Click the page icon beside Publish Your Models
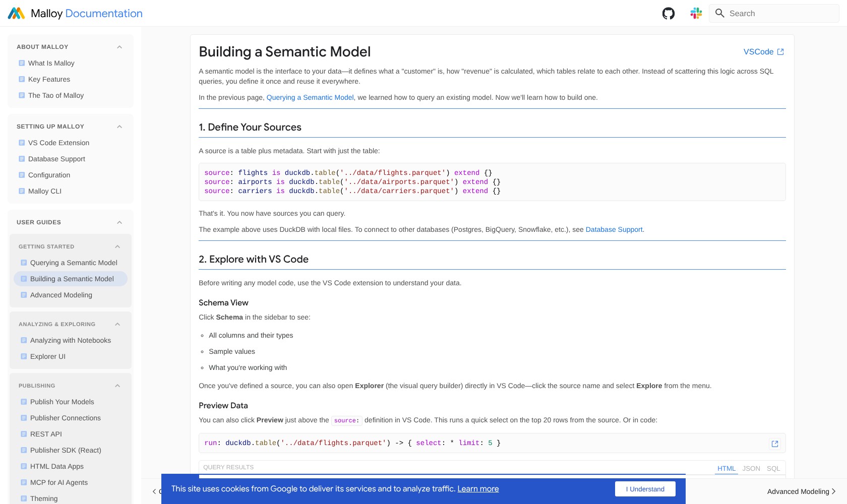 (x=24, y=402)
